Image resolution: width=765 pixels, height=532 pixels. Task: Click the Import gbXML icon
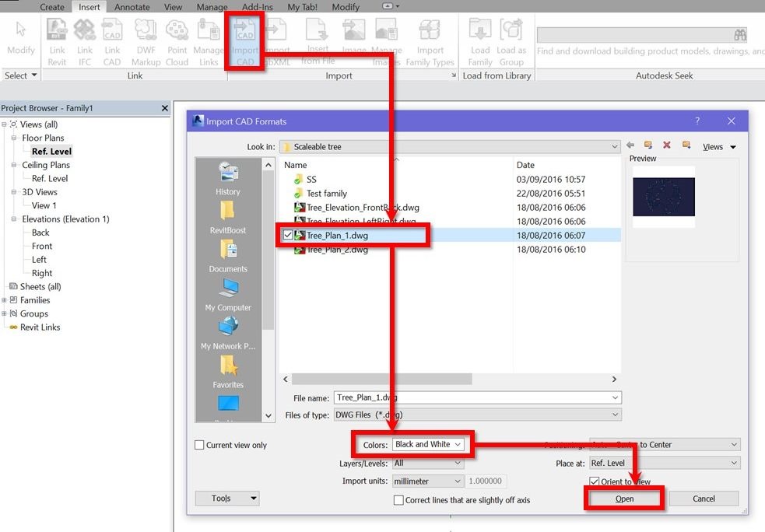click(276, 42)
